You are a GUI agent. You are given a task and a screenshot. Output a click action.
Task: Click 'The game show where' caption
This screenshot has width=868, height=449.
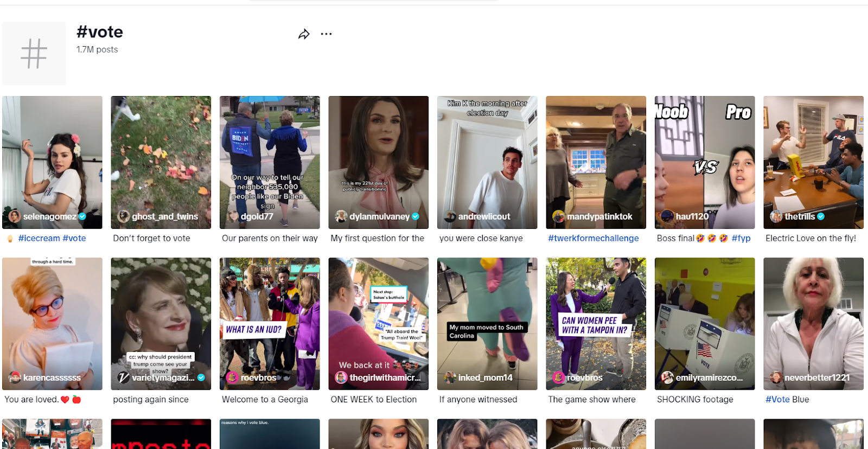coord(592,399)
